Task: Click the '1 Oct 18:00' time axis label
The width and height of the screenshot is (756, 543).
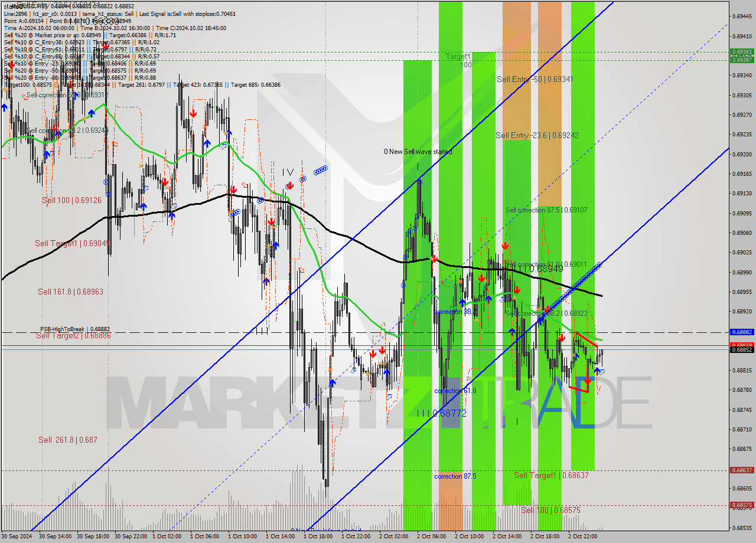Action: tap(318, 536)
